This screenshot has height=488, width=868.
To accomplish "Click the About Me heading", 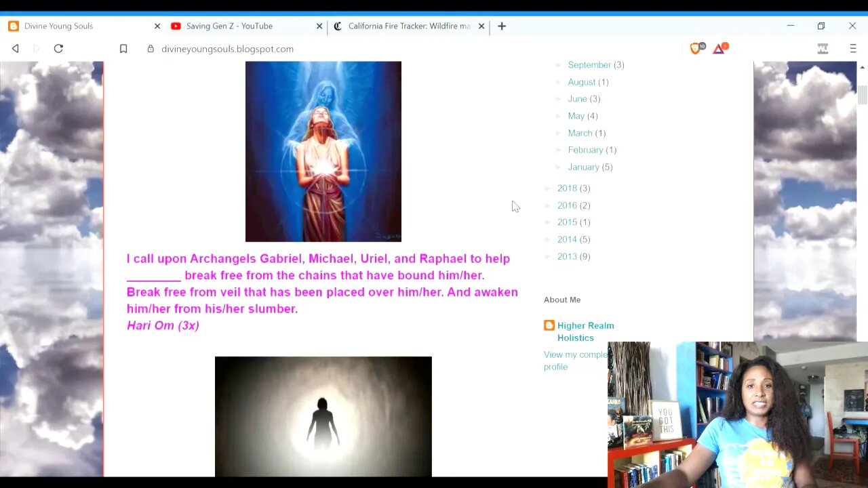I will point(562,300).
